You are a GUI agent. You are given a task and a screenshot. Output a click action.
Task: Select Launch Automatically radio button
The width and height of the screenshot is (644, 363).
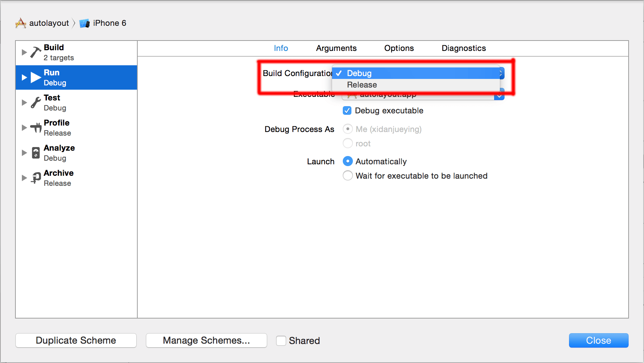point(348,161)
